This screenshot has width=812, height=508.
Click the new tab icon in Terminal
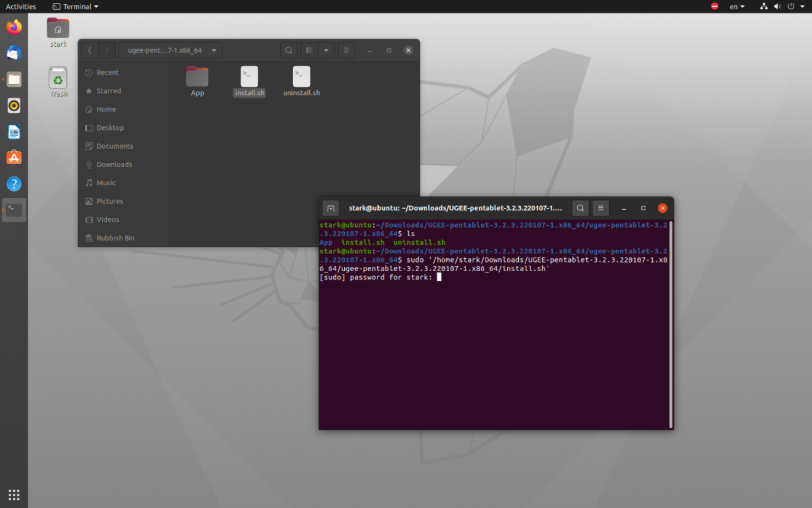coord(331,208)
